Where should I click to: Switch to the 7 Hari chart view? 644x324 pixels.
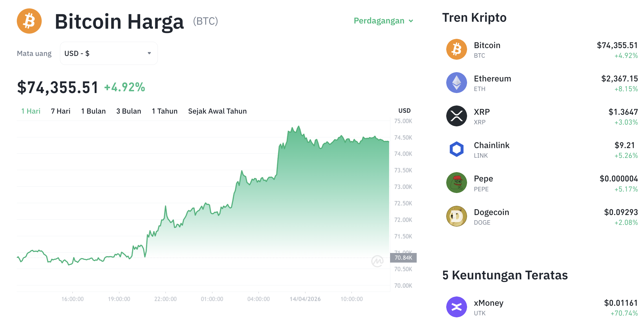pyautogui.click(x=61, y=111)
